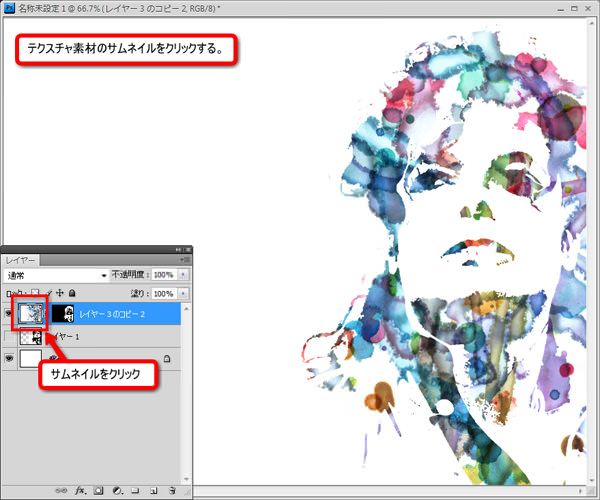This screenshot has height=500, width=600.
Task: Open the Layers panel options menu
Action: (x=185, y=260)
